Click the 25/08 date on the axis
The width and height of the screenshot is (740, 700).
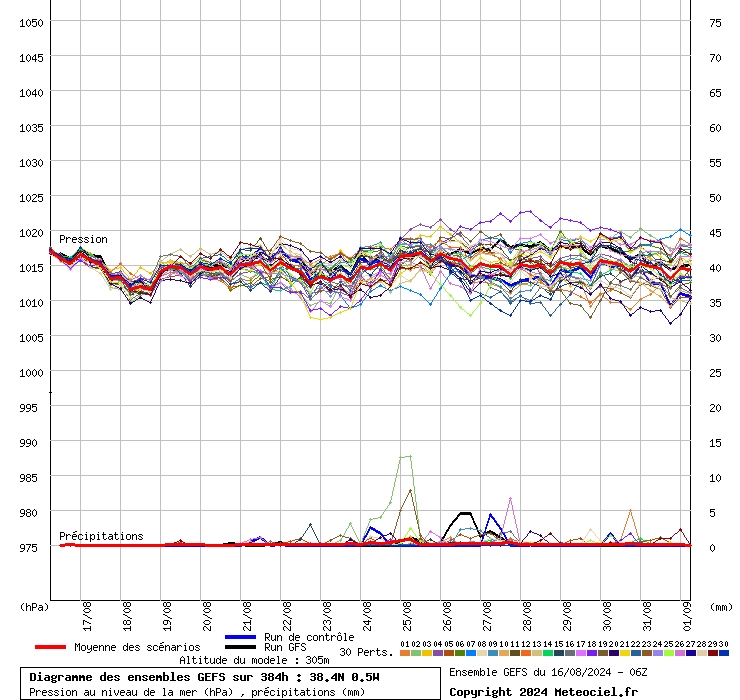tap(407, 612)
